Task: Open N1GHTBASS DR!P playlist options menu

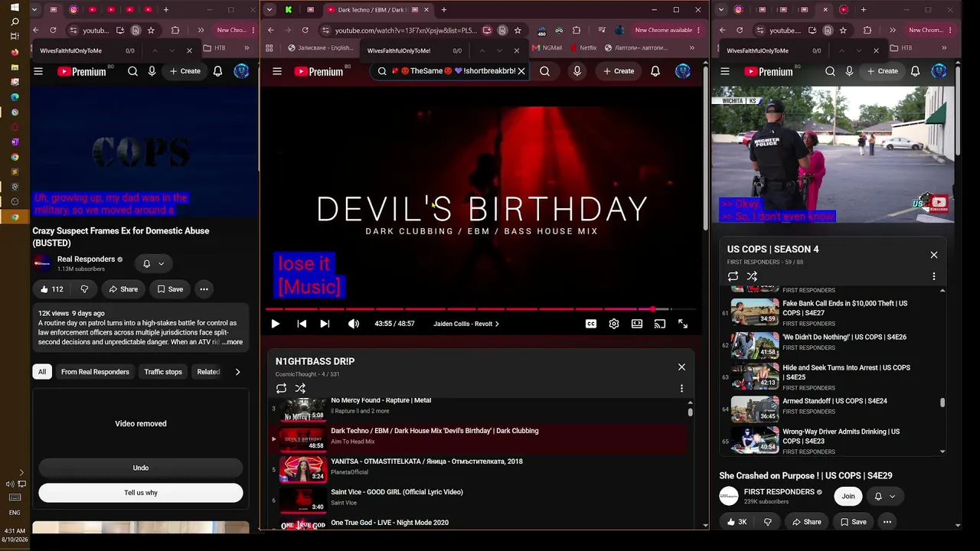Action: (x=681, y=389)
